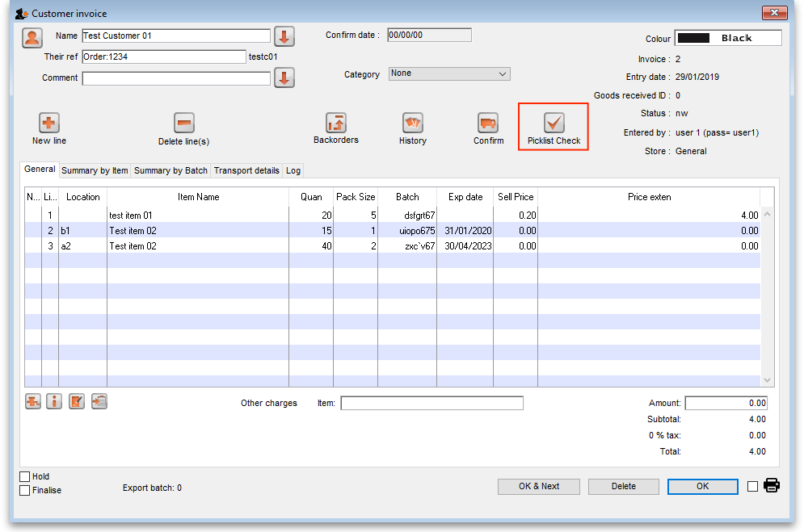Click the Their ref input field
The image size is (804, 532).
pos(163,57)
